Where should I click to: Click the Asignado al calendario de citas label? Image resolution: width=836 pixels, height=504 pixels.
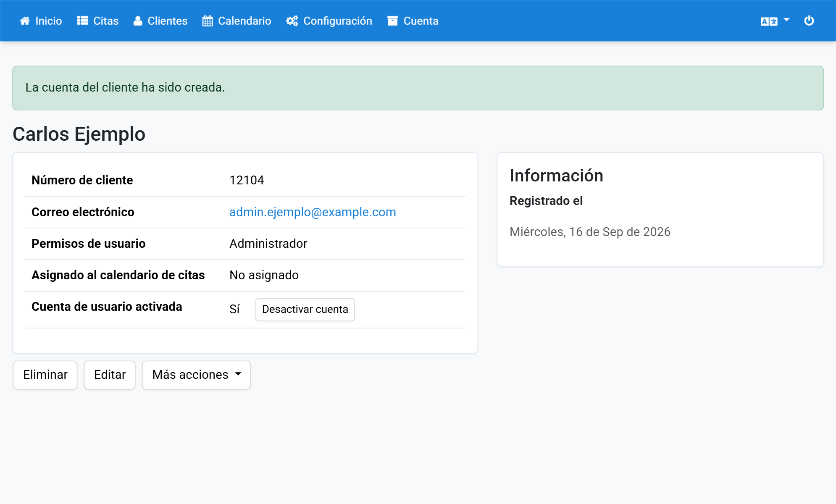click(x=118, y=275)
